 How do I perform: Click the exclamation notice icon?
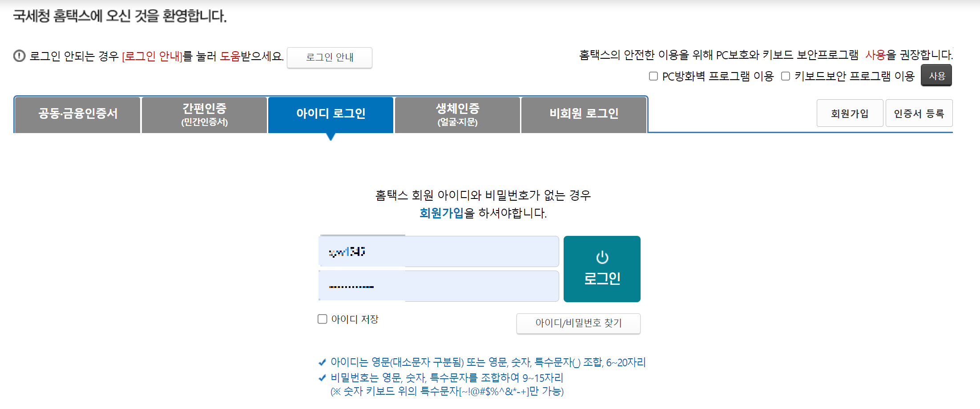point(19,56)
